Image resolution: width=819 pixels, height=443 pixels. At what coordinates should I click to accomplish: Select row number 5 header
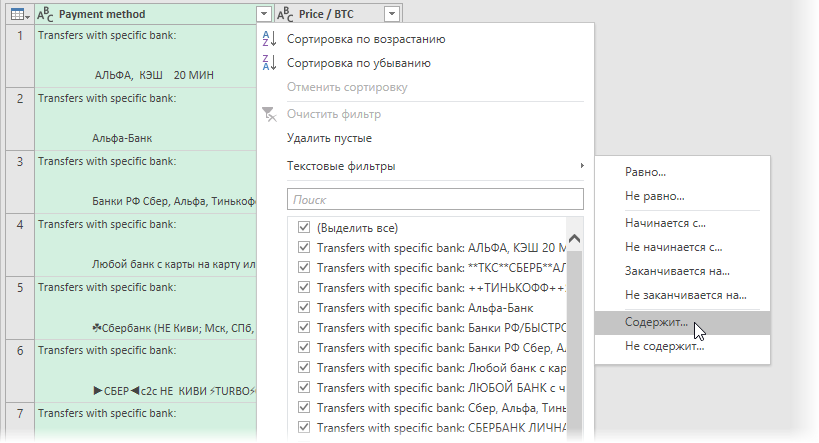click(20, 308)
